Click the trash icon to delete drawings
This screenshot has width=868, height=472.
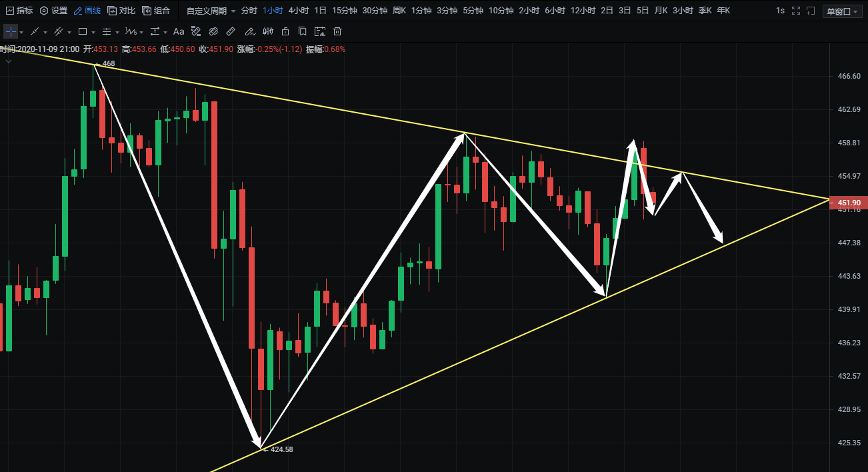click(337, 32)
